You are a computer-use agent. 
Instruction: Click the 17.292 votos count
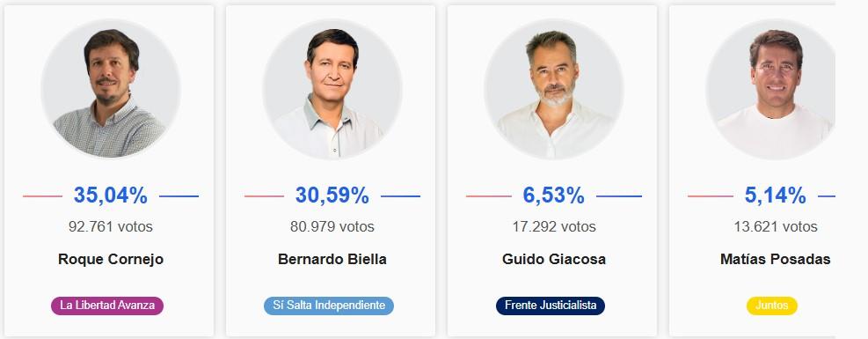pos(554,226)
